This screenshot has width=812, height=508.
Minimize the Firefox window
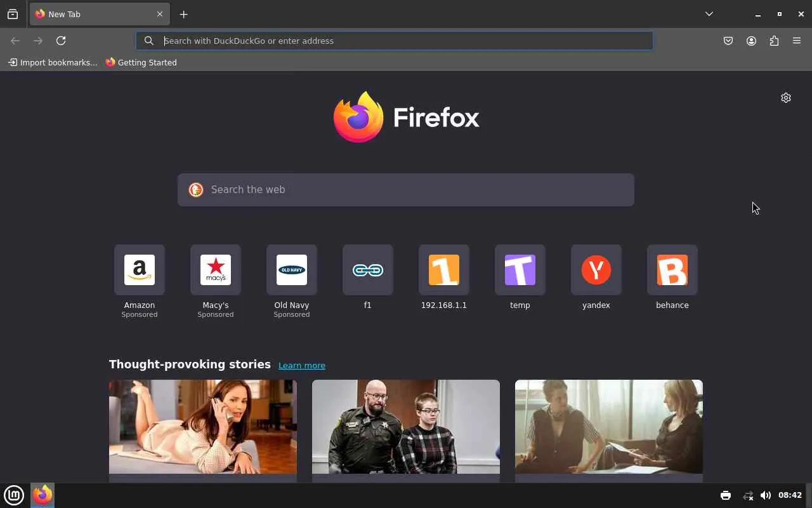pyautogui.click(x=758, y=14)
